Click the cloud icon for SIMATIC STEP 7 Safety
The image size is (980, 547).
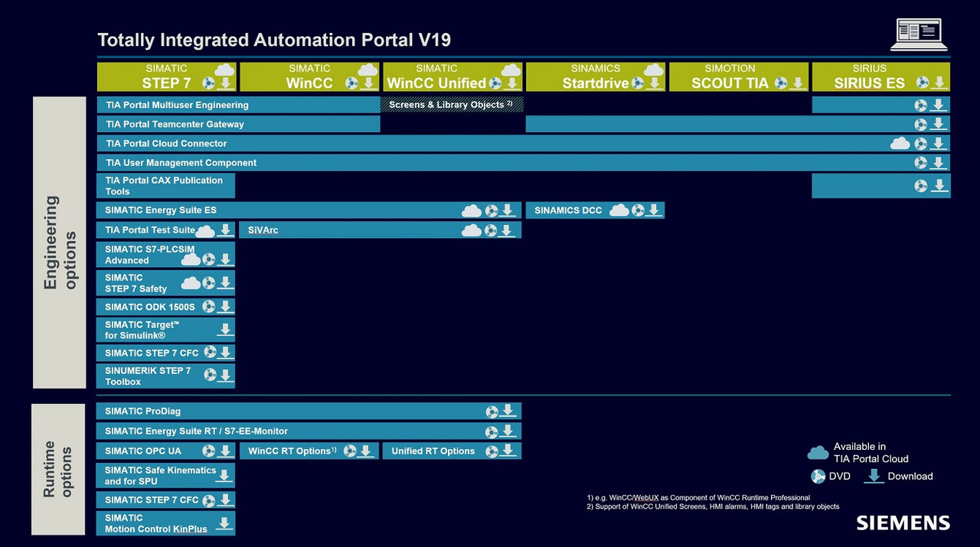click(191, 283)
